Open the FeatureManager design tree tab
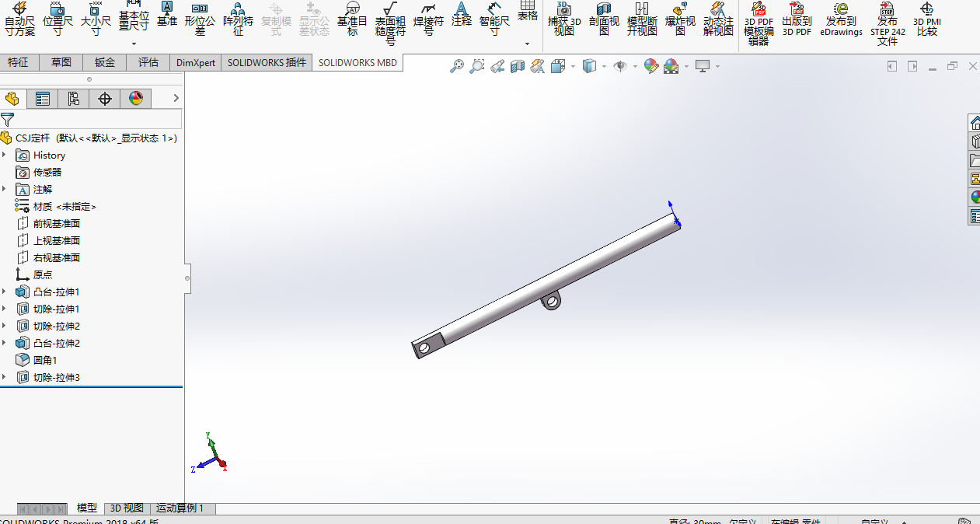 12,98
